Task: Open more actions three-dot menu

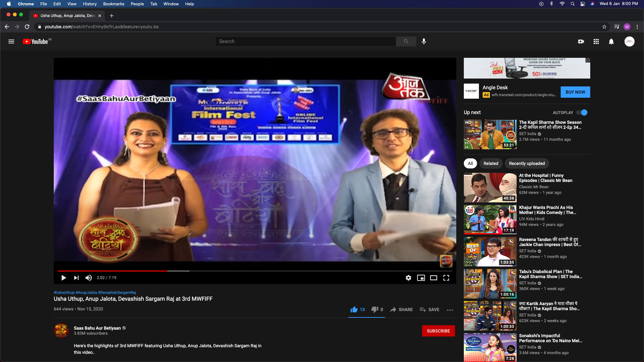Action: (x=450, y=310)
